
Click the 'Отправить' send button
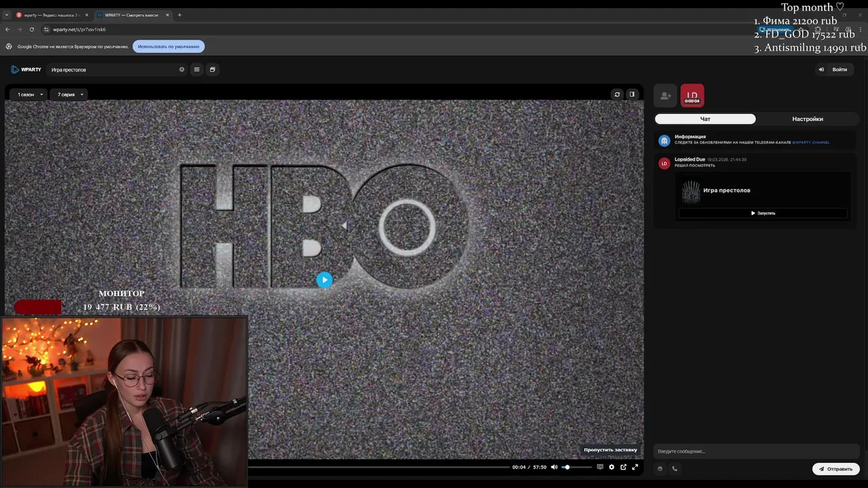835,468
